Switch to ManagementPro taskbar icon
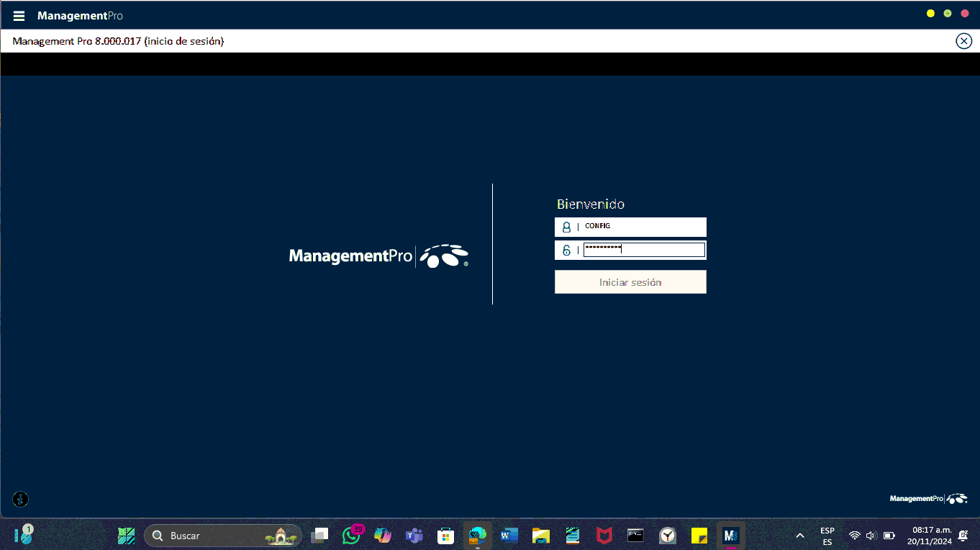 tap(731, 536)
